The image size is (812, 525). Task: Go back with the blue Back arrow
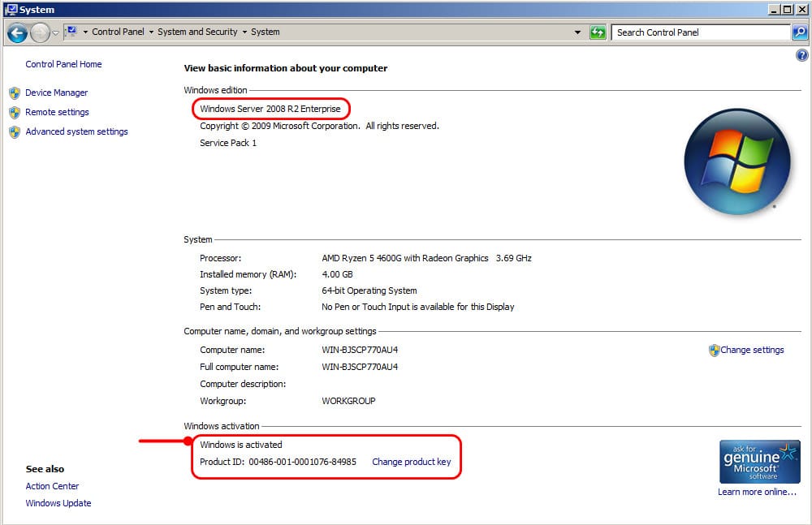pos(17,33)
